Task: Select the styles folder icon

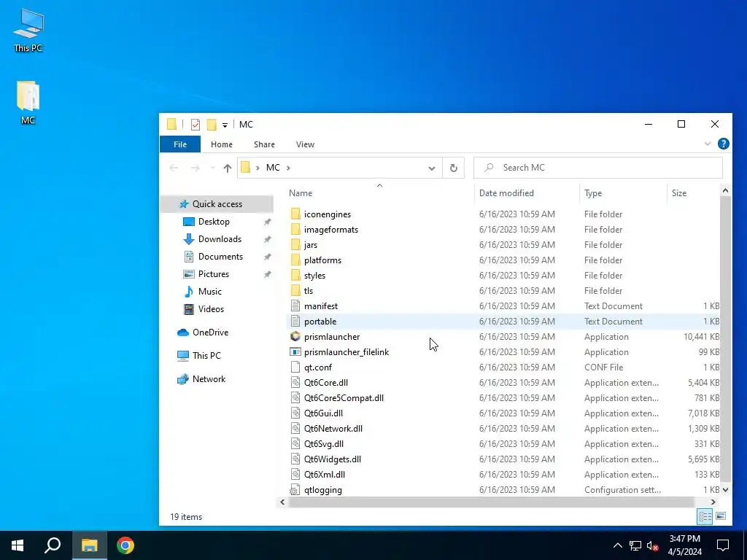Action: [295, 275]
